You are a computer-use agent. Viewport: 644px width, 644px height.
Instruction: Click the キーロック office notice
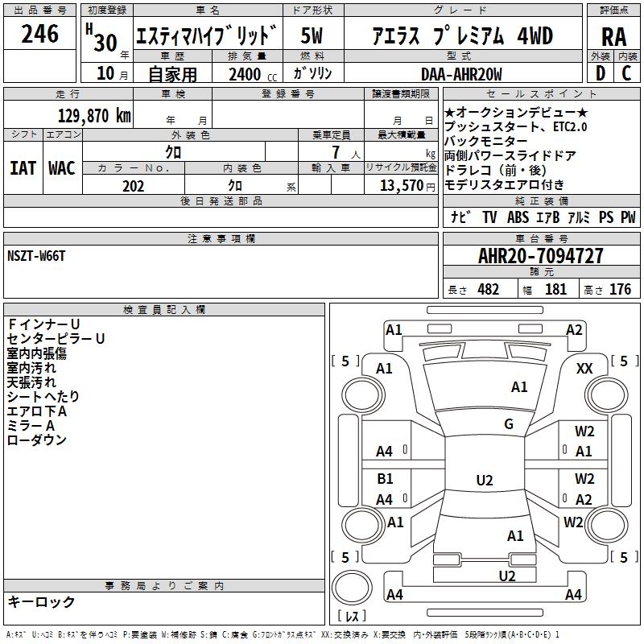point(41,601)
